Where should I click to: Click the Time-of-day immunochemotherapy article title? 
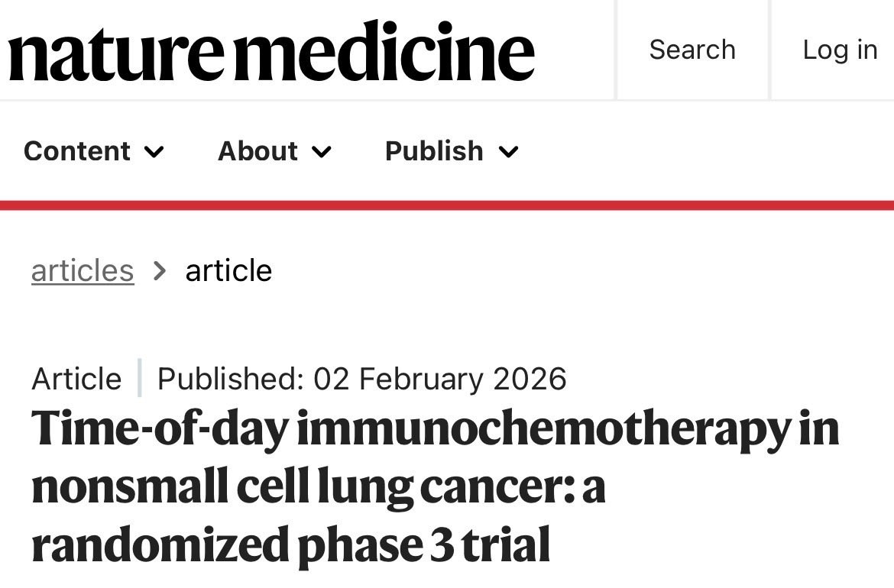(434, 429)
